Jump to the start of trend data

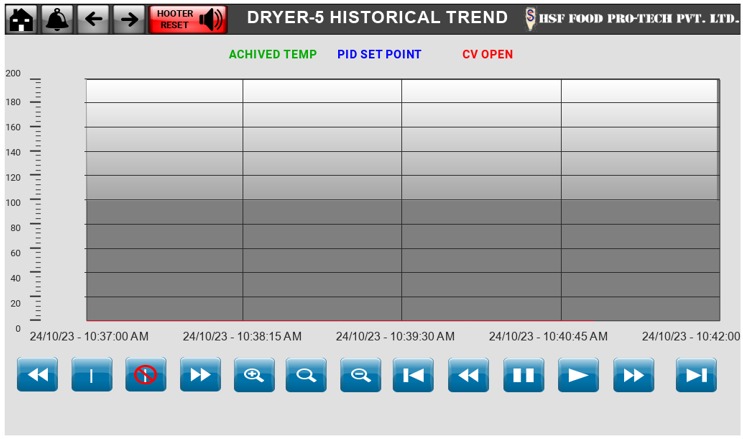413,375
